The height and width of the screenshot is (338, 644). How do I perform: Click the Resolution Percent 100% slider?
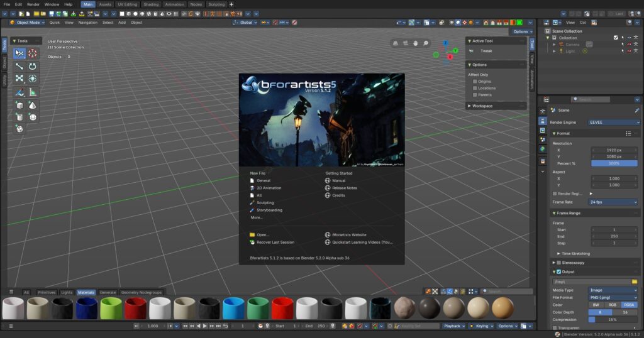(614, 163)
